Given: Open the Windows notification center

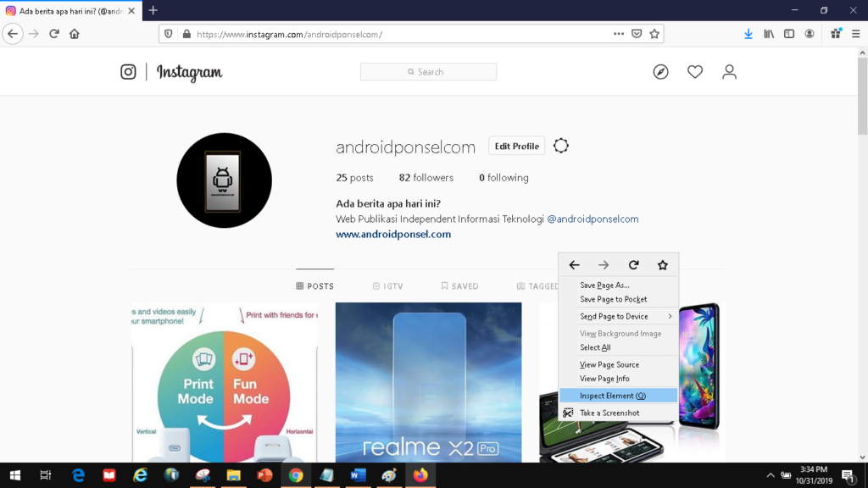Looking at the screenshot, I should point(849,475).
